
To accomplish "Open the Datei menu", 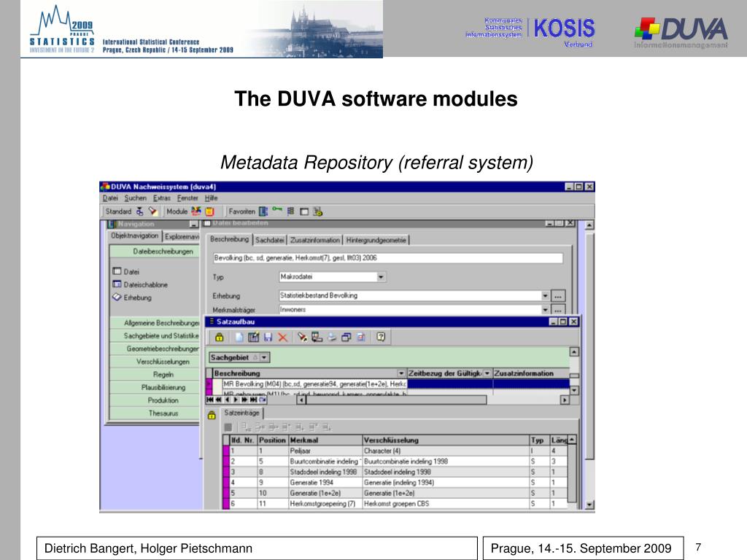I will click(x=110, y=198).
